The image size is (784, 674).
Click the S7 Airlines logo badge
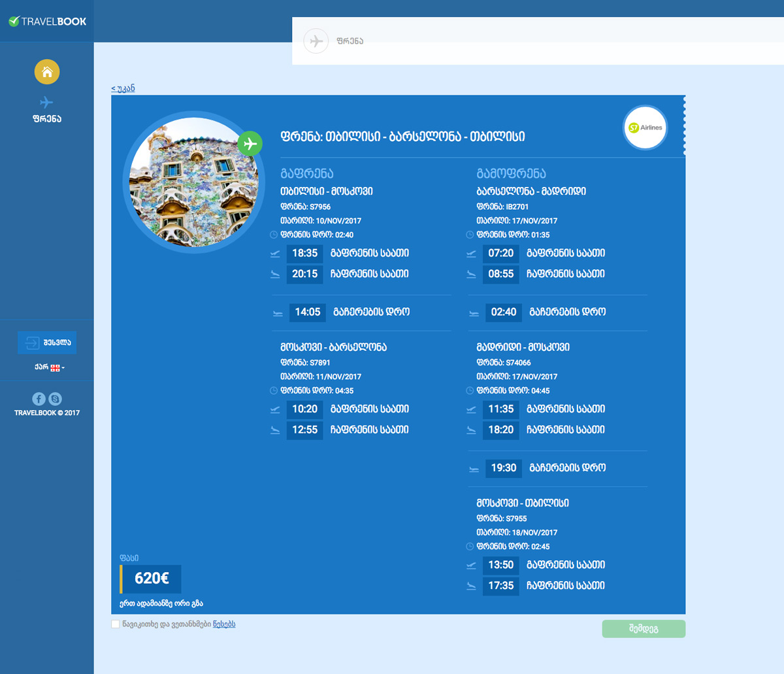point(645,128)
